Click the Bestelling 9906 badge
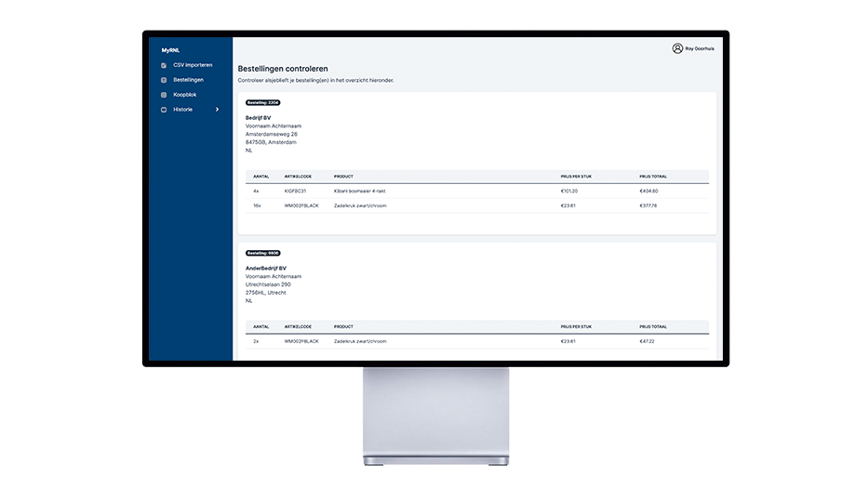 click(262, 253)
